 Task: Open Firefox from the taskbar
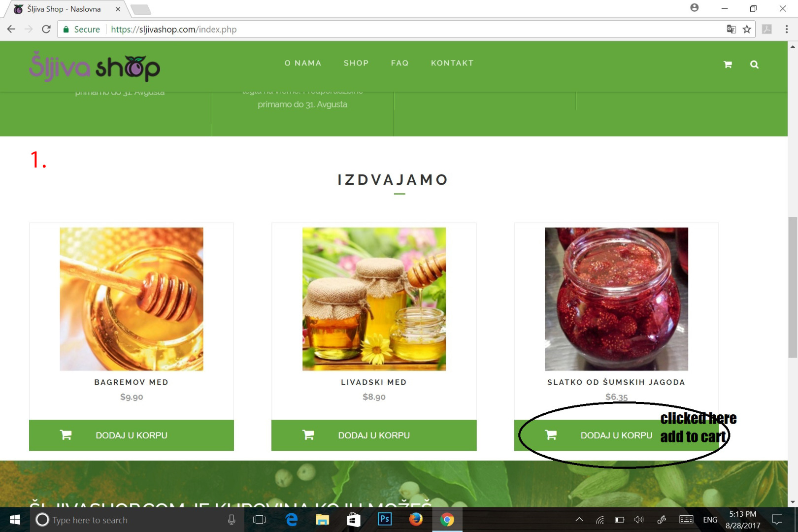coord(416,519)
